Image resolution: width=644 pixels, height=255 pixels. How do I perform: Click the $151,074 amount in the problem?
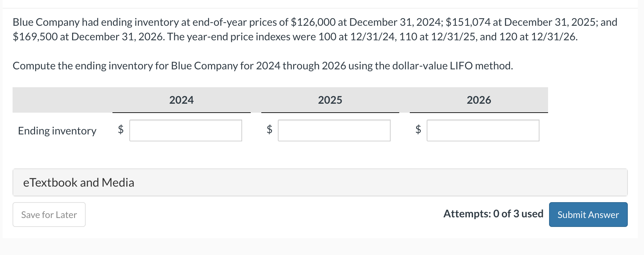click(x=468, y=22)
